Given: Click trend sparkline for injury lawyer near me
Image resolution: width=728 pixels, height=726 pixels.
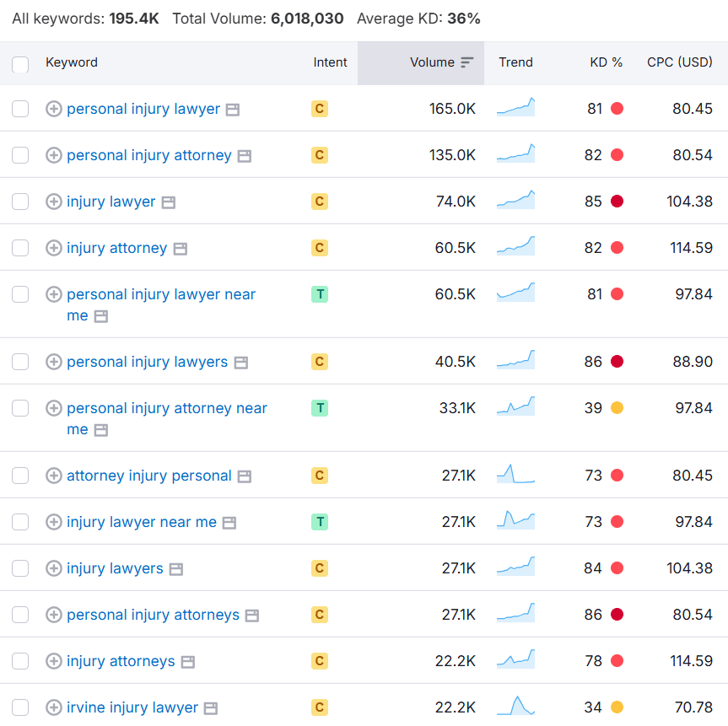Looking at the screenshot, I should tap(515, 520).
